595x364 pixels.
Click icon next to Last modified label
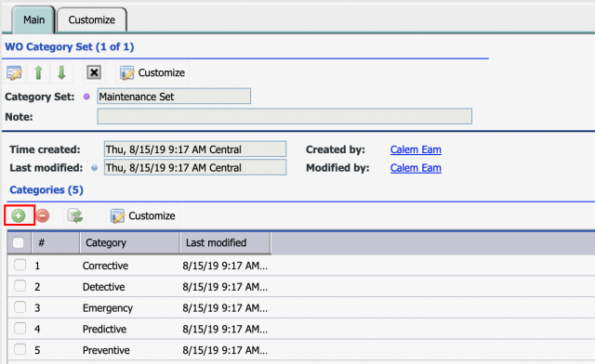94,167
